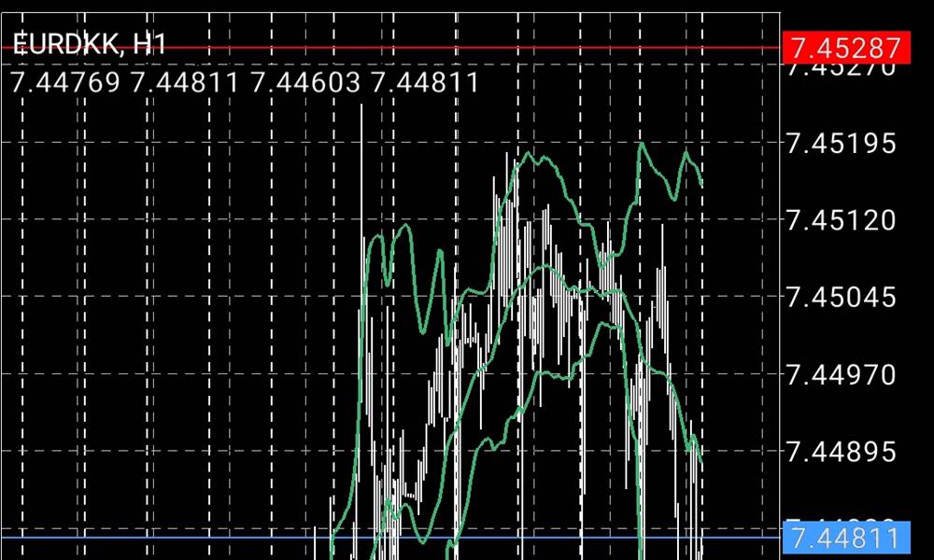934x560 pixels.
Task: Click the 7.45195 price axis label
Action: pos(842,144)
